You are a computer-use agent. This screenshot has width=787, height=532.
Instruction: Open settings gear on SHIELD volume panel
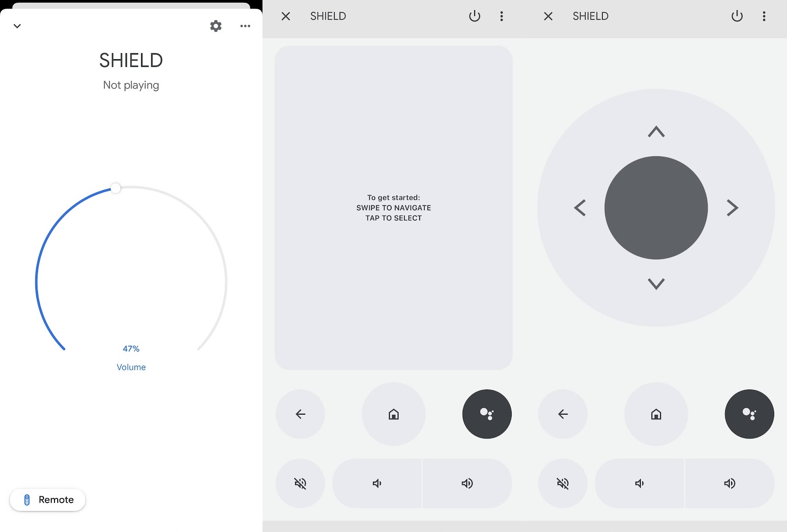tap(216, 26)
